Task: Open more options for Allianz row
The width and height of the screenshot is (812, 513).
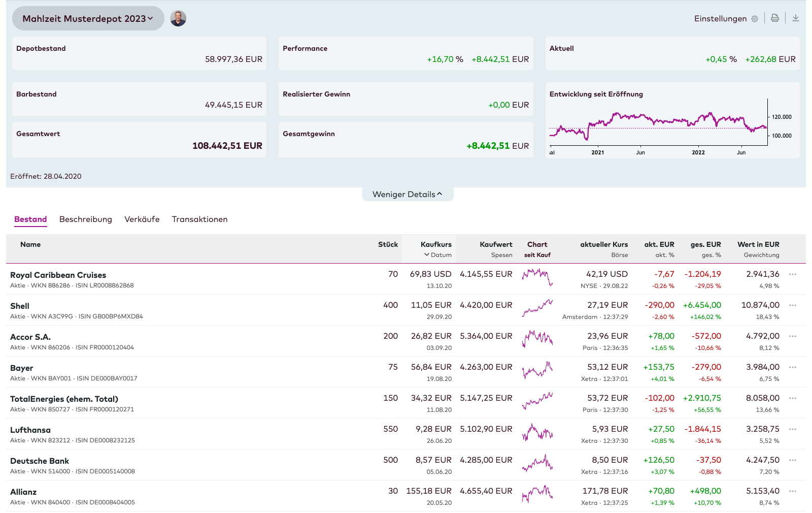Action: [x=793, y=491]
